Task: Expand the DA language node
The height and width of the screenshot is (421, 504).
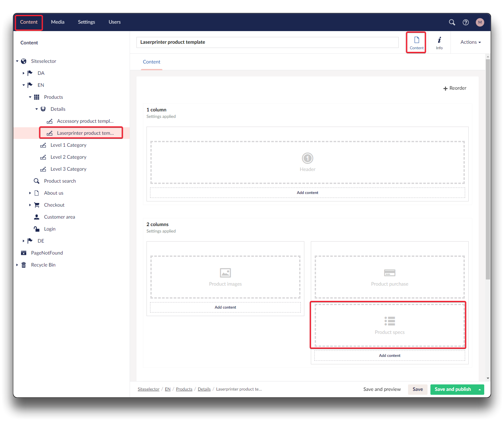Action: (x=23, y=73)
